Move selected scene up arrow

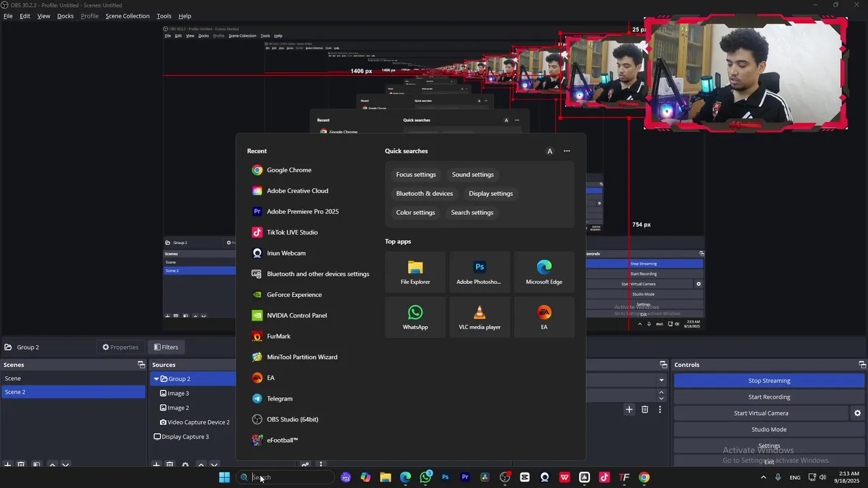pyautogui.click(x=52, y=465)
